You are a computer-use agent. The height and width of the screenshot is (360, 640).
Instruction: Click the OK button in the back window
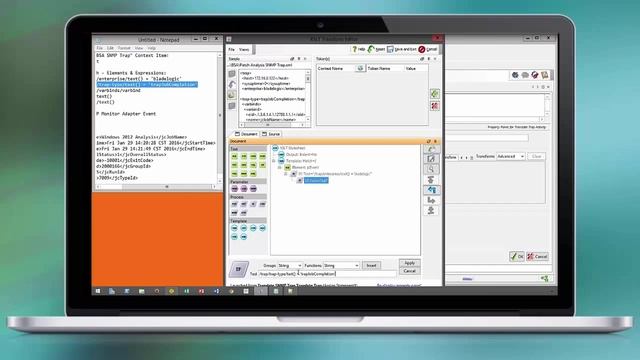[517, 257]
